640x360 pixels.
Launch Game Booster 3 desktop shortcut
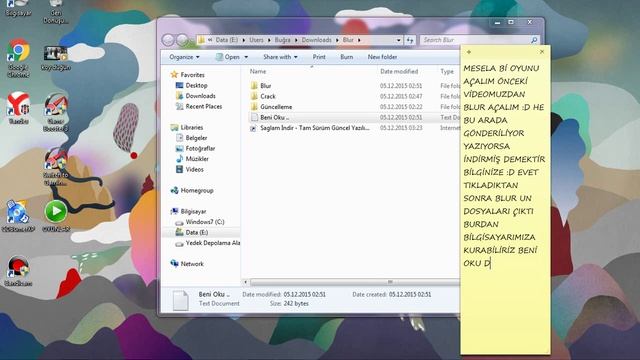point(56,112)
